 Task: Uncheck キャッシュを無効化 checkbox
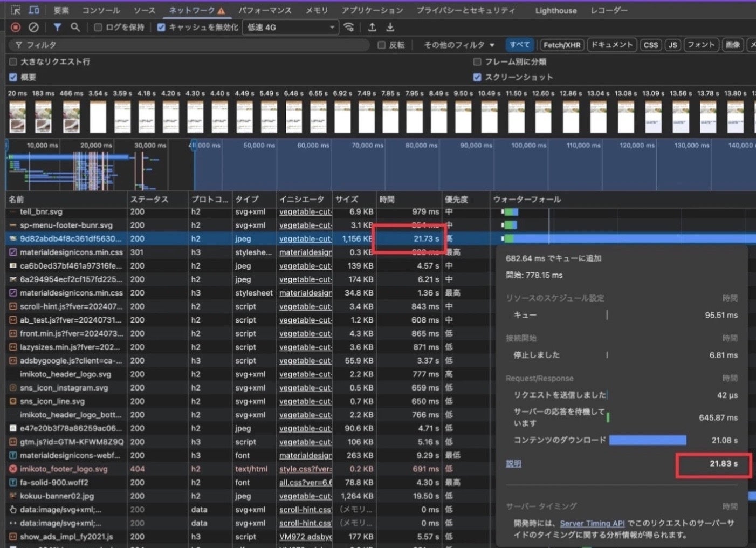[161, 28]
